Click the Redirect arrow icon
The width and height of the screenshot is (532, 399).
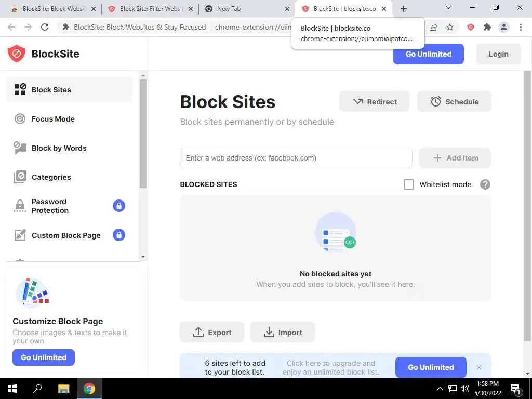coord(358,101)
